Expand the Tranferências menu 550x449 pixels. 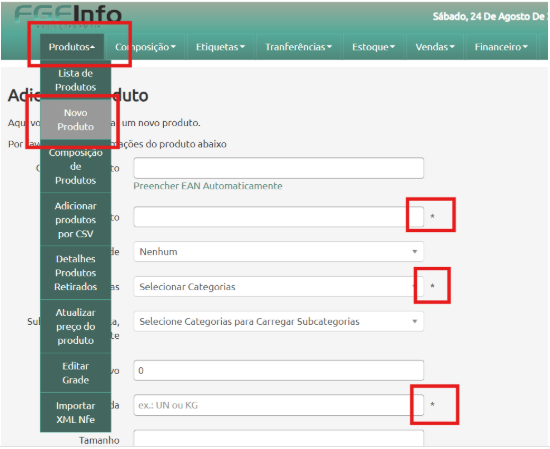click(x=299, y=47)
